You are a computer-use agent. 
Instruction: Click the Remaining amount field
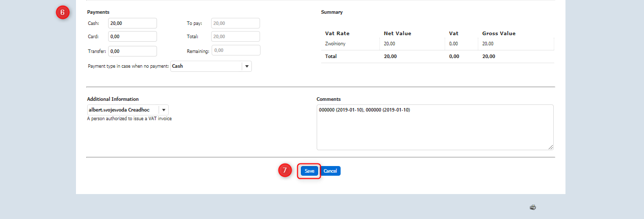[x=235, y=50]
